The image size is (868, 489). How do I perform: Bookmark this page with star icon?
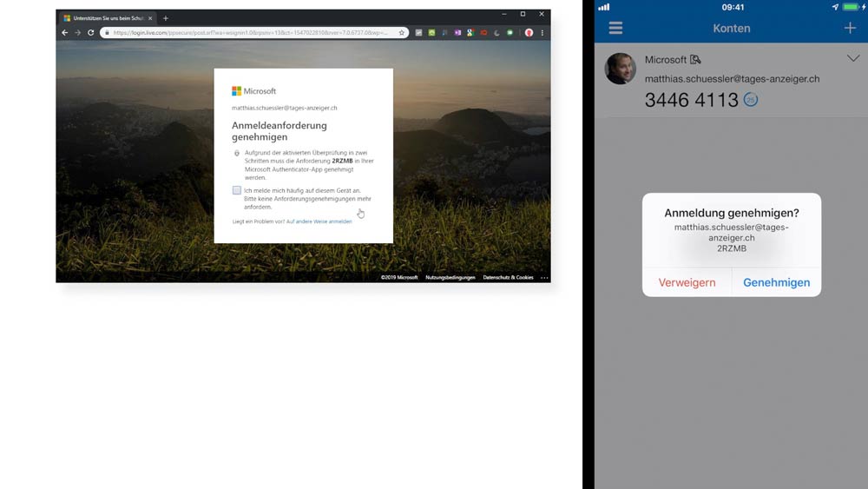[x=401, y=33]
